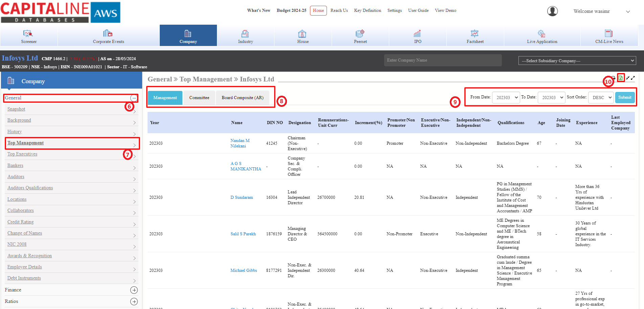
Task: Open Budget 2024-25 menu item
Action: (x=291, y=10)
